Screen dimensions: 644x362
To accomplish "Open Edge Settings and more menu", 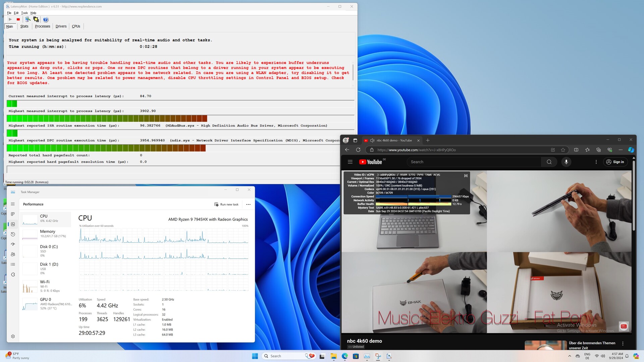I will [x=621, y=150].
